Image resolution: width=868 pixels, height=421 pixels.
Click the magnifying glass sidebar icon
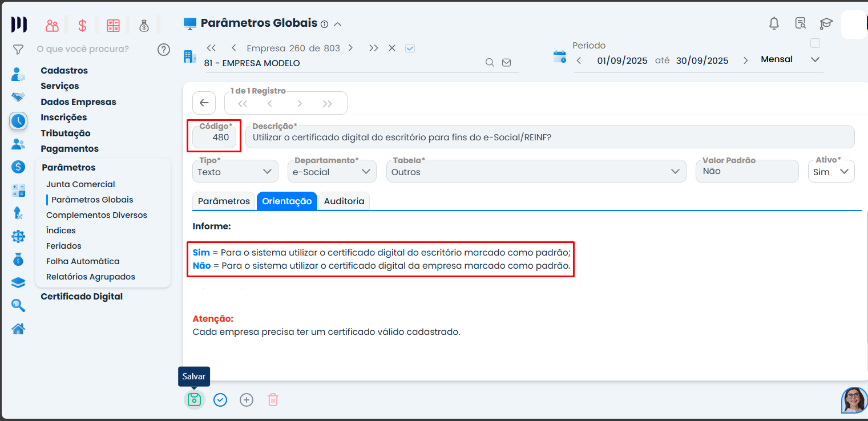(18, 306)
